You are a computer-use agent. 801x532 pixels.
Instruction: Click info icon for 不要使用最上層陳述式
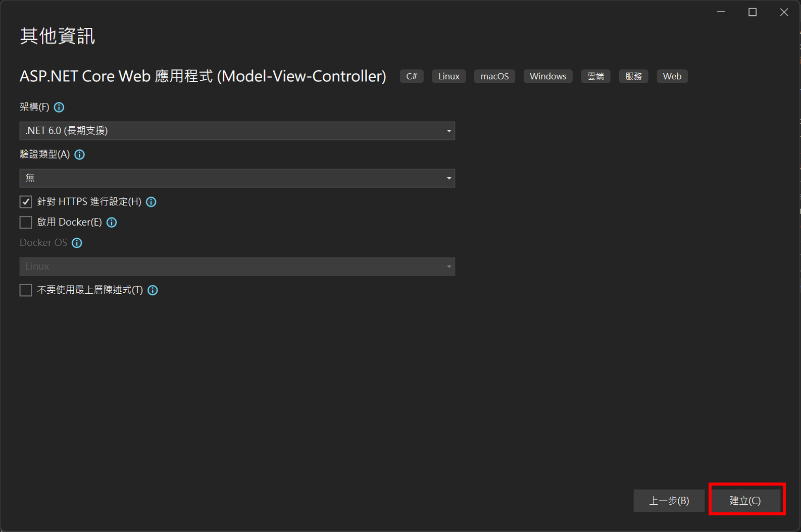(x=153, y=290)
